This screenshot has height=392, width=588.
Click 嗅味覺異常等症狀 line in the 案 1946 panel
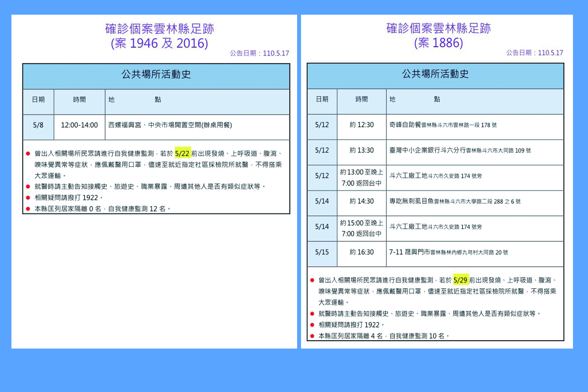point(158,164)
